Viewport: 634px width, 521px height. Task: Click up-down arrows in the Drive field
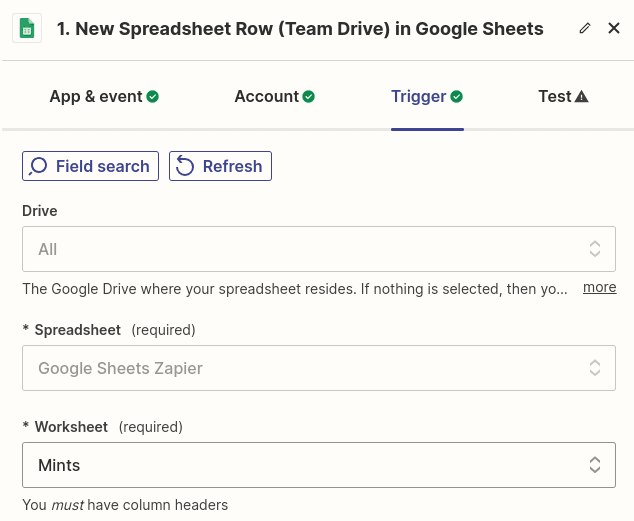[x=595, y=249]
